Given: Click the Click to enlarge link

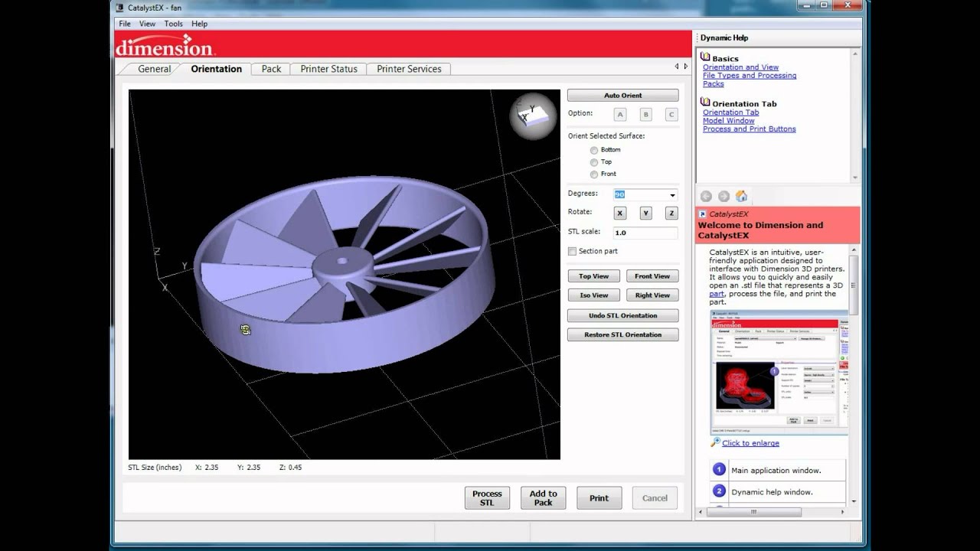Looking at the screenshot, I should coord(750,443).
